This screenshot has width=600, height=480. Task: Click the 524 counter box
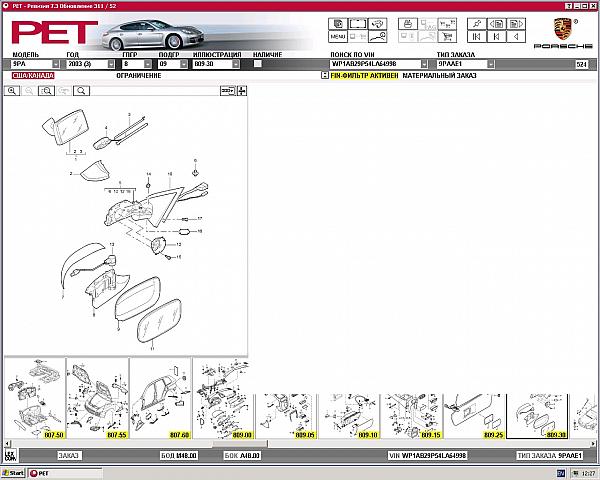click(x=581, y=64)
